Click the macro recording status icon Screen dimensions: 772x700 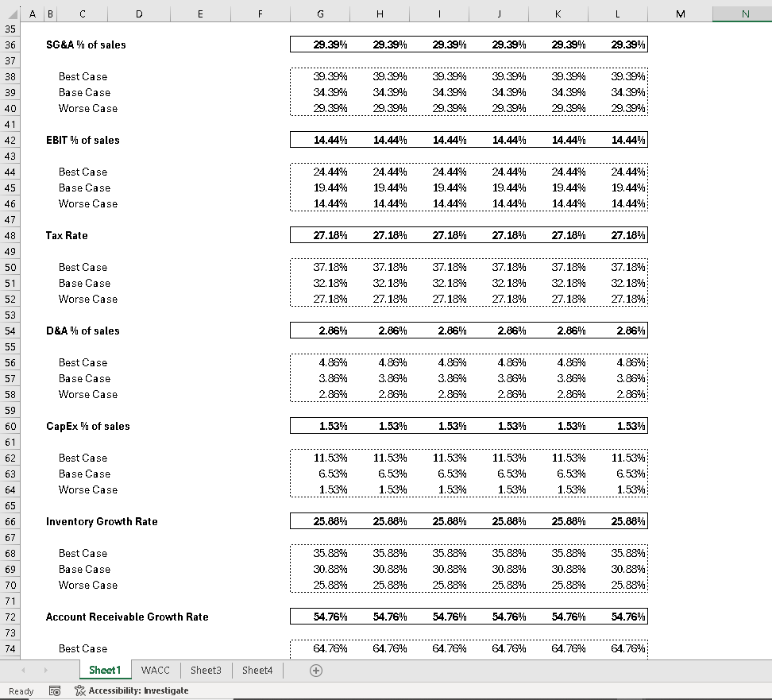55,690
